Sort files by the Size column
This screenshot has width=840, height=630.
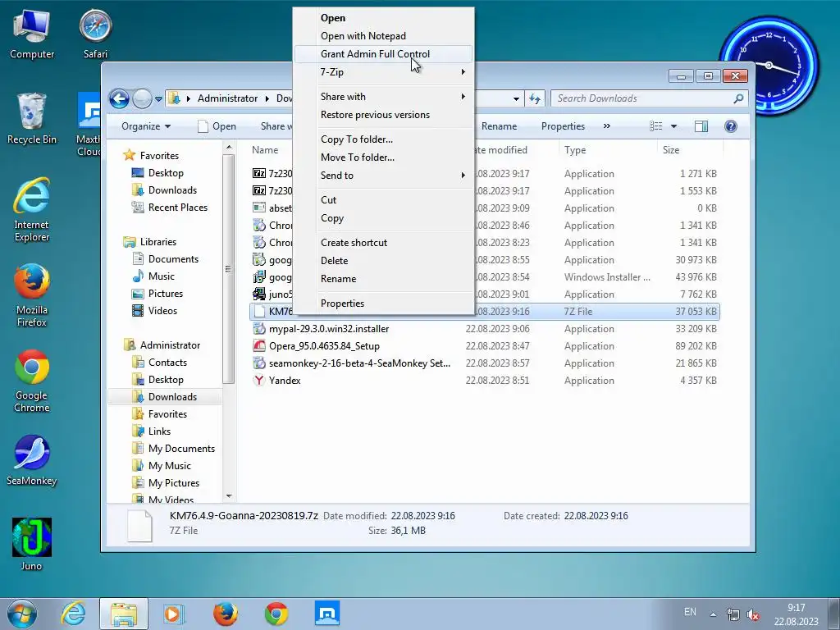689,150
